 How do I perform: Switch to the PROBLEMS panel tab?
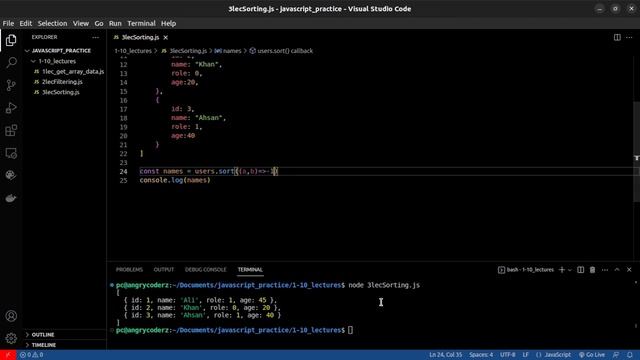pyautogui.click(x=129, y=270)
